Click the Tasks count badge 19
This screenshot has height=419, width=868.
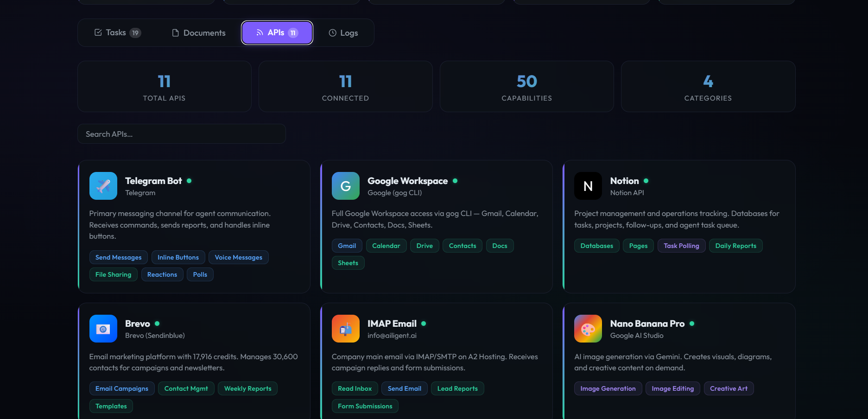click(135, 33)
